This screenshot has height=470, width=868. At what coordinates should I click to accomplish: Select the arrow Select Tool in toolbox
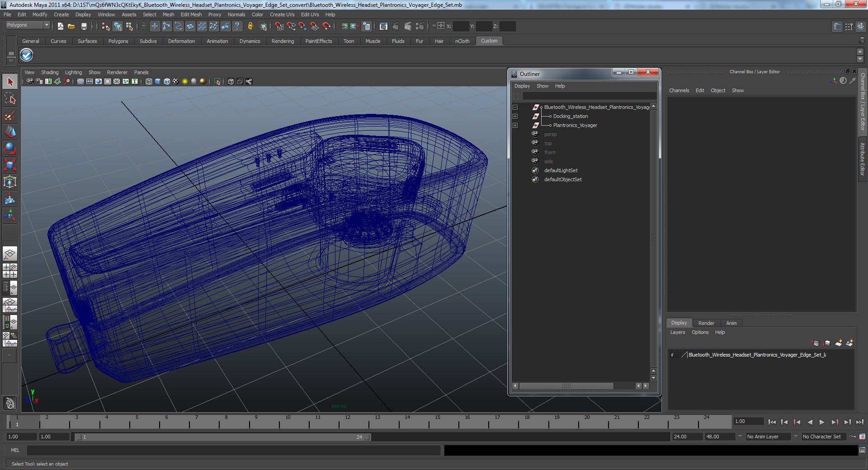(10, 82)
